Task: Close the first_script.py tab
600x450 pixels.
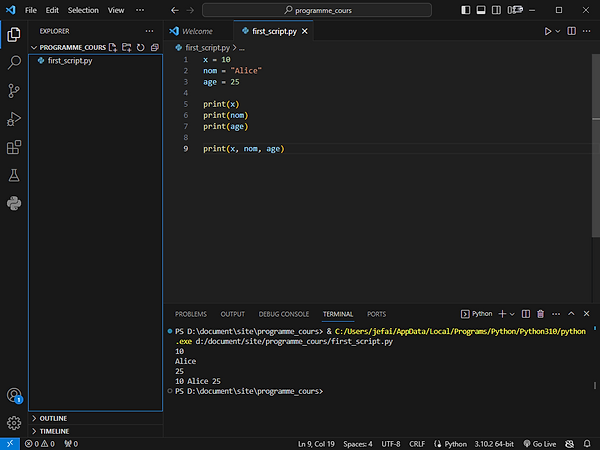Action: click(305, 31)
